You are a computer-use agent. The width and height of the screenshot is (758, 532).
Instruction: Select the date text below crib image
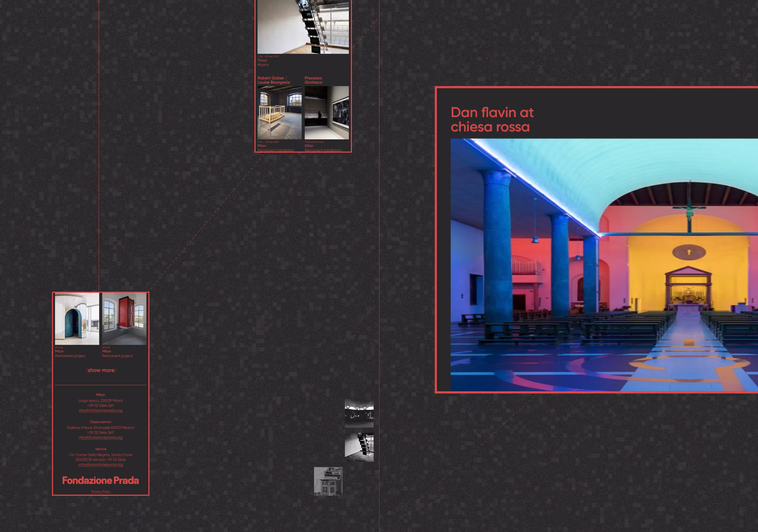pos(268,142)
